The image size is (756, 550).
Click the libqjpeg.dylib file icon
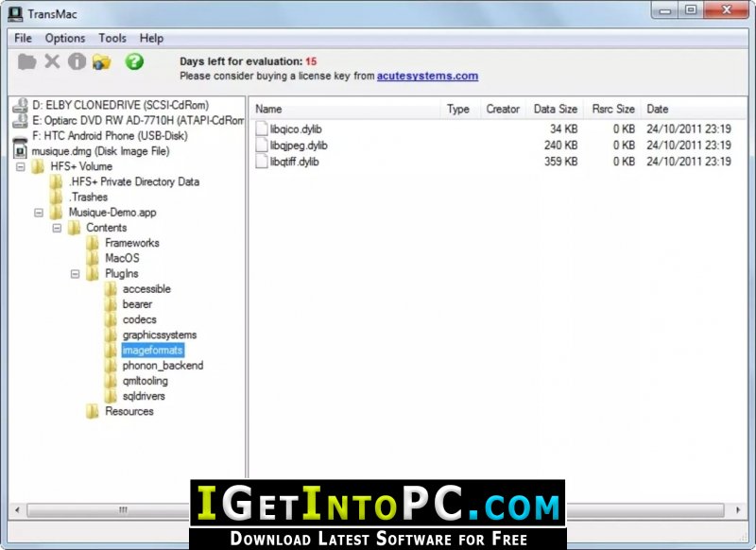262,146
